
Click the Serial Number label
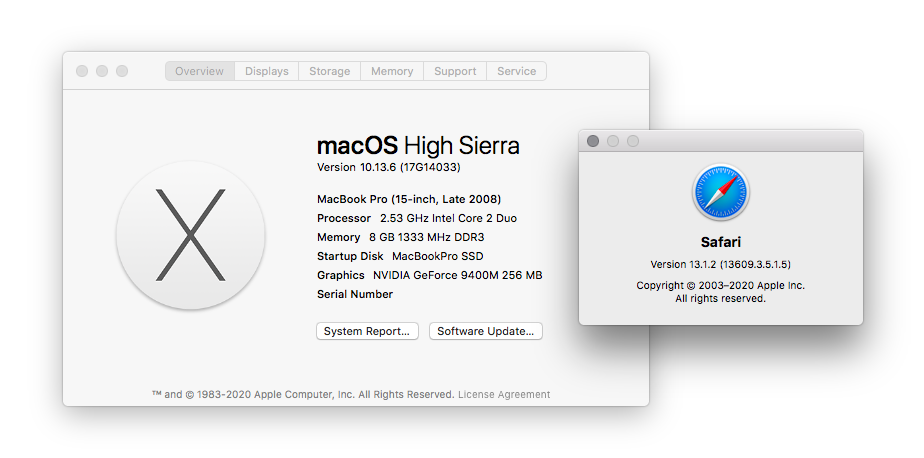(x=355, y=294)
